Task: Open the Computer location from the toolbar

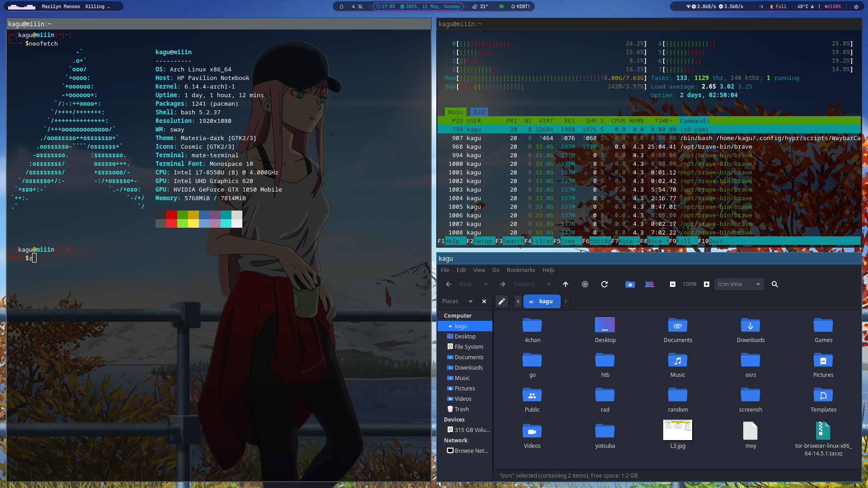Action: 650,284
